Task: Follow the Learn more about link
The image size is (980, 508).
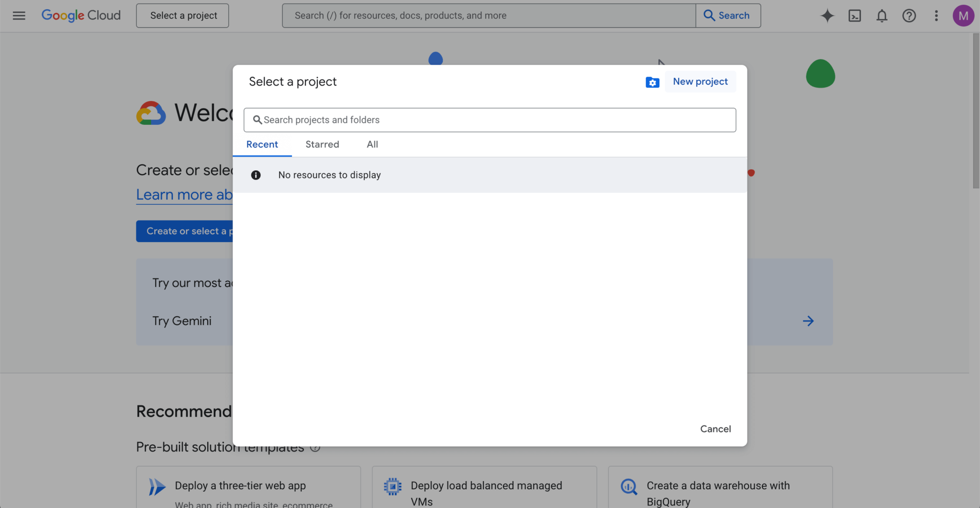Action: 185,195
